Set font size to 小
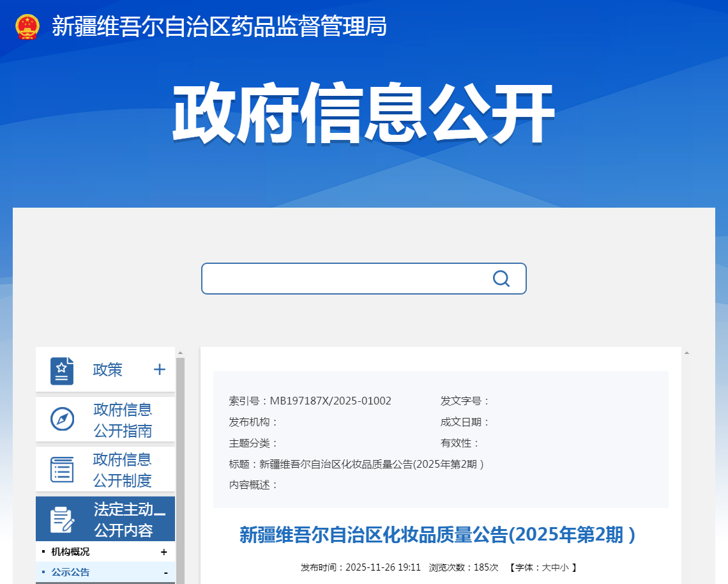 pos(565,567)
